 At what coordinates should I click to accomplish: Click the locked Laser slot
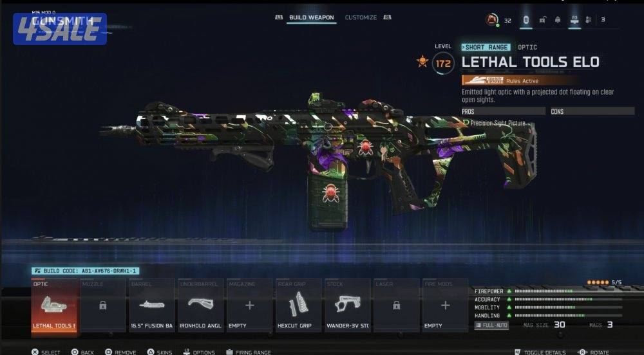(x=396, y=305)
